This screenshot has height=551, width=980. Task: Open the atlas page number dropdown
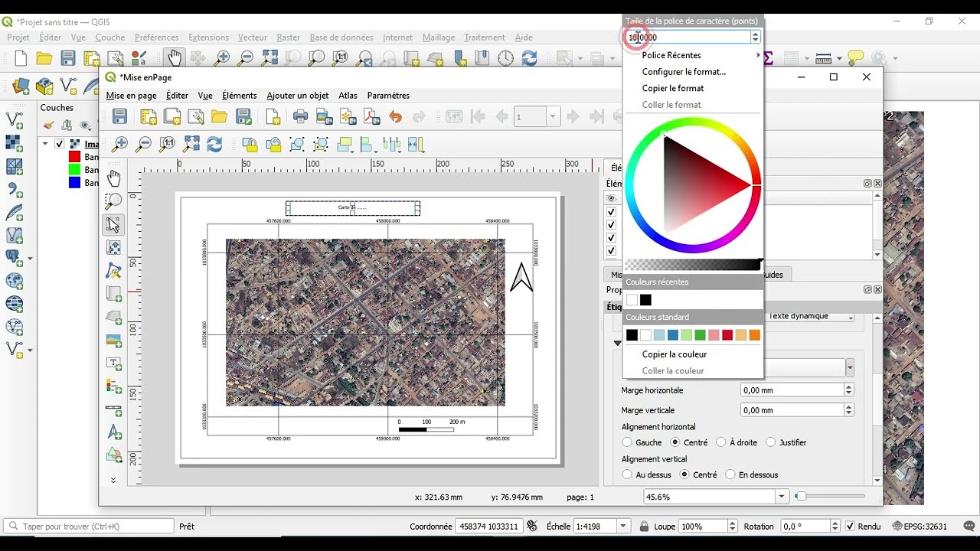(x=553, y=117)
